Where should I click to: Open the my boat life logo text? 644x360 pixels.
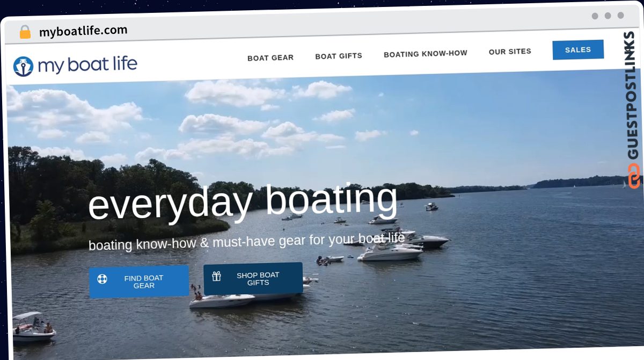(87, 65)
